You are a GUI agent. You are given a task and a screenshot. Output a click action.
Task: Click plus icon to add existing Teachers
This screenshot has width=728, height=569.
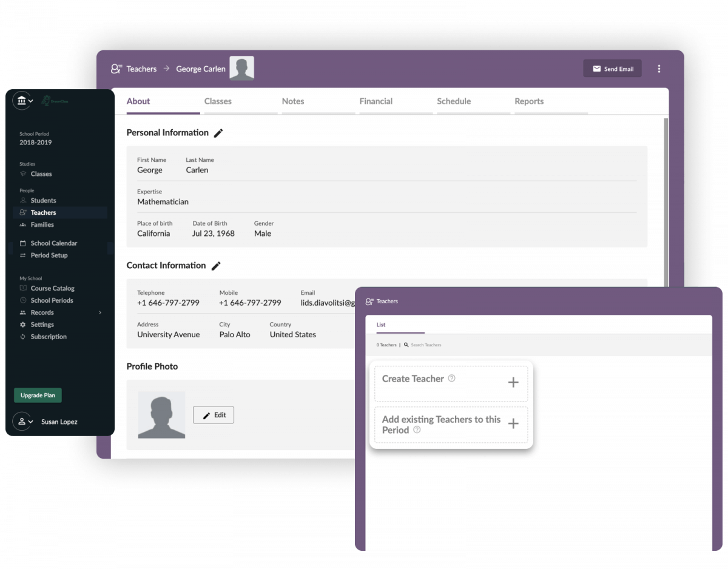coord(513,424)
